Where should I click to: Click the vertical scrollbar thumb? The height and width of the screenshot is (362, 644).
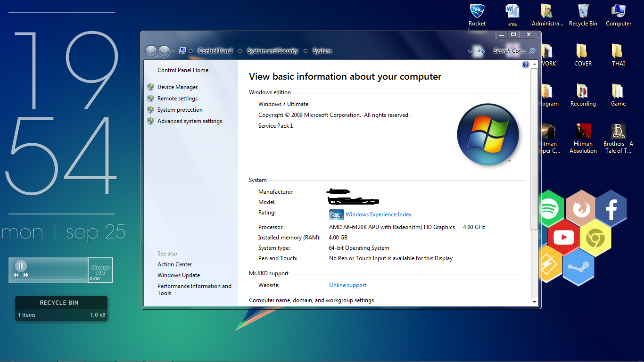pyautogui.click(x=534, y=149)
